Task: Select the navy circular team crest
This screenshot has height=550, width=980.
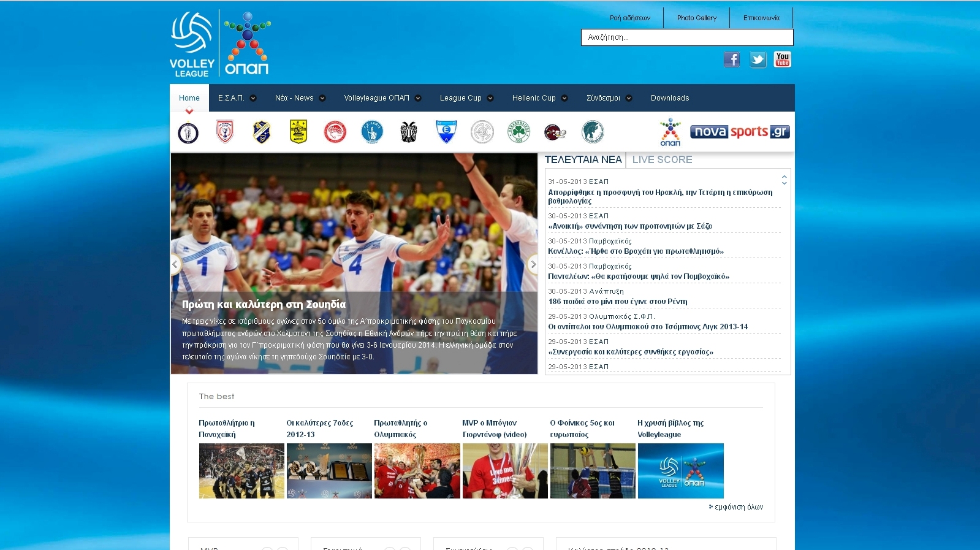Action: 188,132
